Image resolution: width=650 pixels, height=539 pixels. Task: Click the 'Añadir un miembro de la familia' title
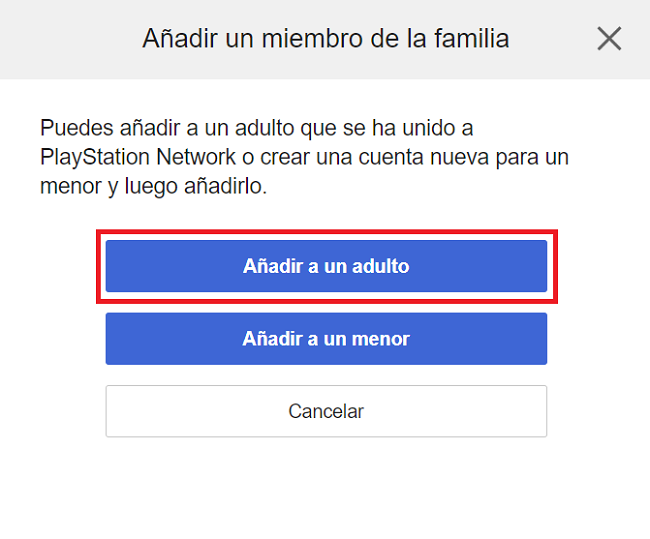tap(325, 39)
